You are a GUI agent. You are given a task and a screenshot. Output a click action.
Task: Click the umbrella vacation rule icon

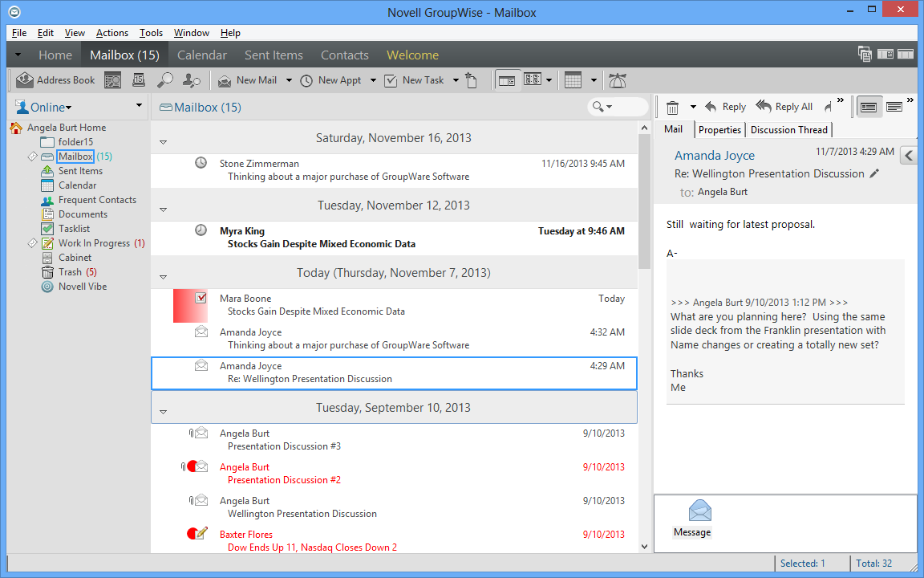point(618,80)
